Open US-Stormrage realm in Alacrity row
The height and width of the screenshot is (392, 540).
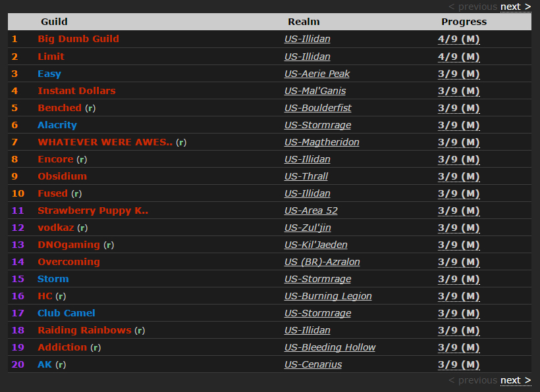(317, 125)
